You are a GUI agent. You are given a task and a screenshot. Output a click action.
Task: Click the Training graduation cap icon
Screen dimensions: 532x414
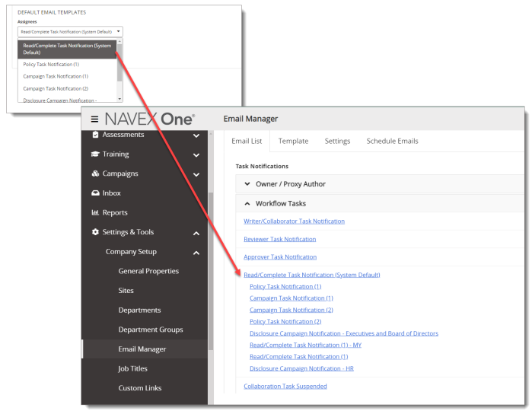click(95, 154)
